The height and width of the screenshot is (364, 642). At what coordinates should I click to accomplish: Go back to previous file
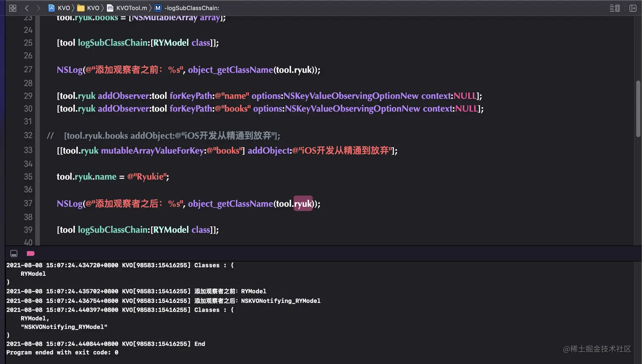[27, 8]
